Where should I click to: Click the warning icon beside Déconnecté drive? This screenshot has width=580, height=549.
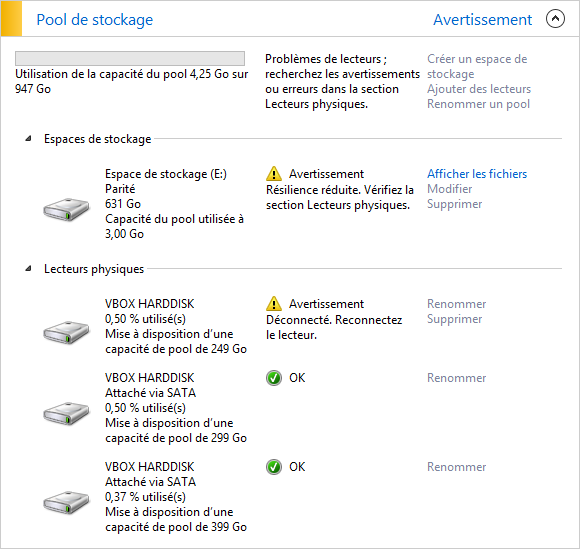tap(274, 303)
